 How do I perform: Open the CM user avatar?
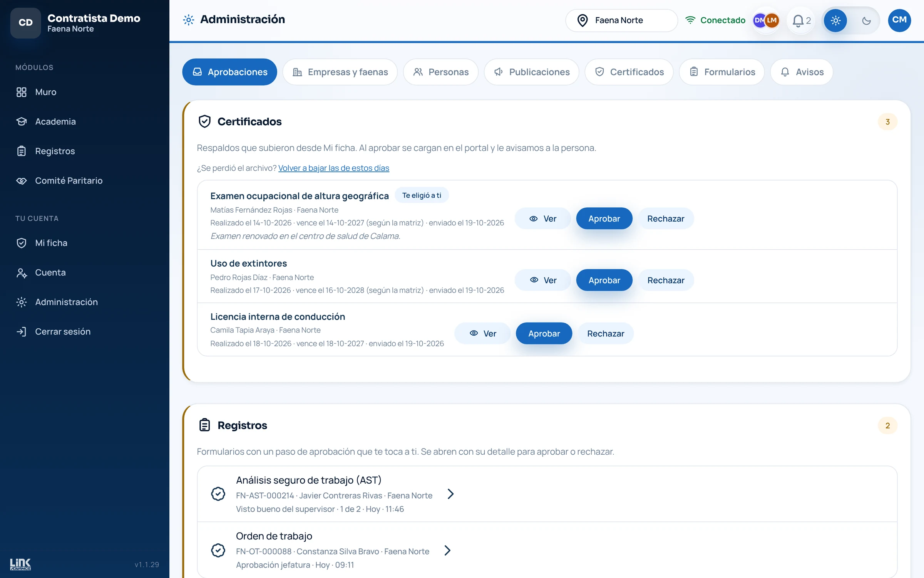tap(899, 20)
